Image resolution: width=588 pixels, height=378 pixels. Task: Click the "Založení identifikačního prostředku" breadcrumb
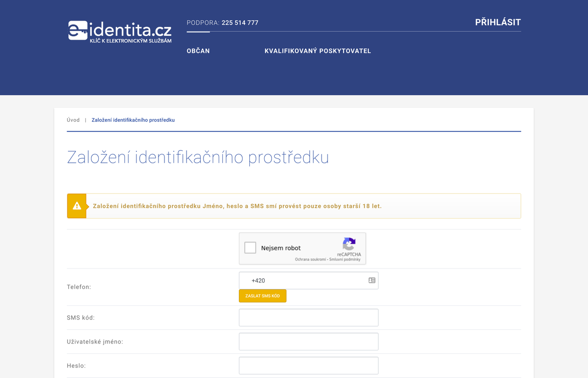coord(133,120)
